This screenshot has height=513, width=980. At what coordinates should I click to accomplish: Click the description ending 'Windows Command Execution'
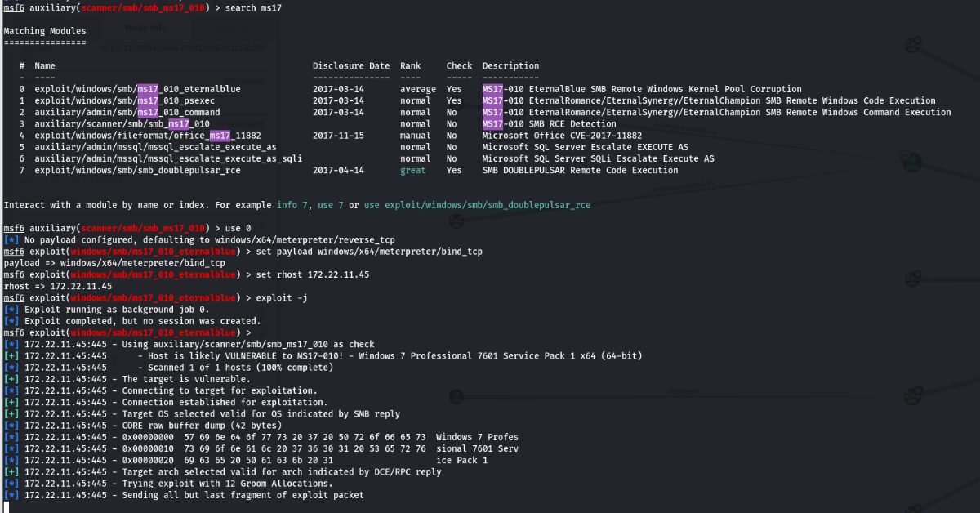[x=716, y=112]
